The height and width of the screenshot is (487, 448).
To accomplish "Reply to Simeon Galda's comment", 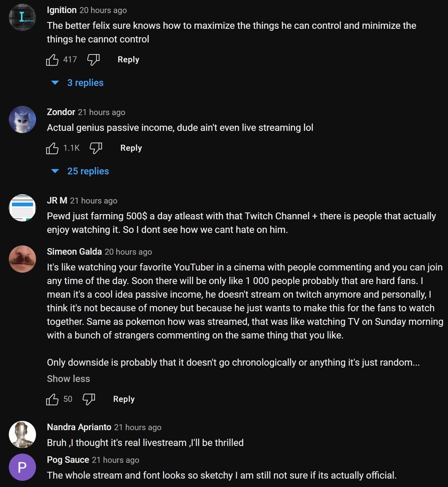I will pyautogui.click(x=124, y=399).
